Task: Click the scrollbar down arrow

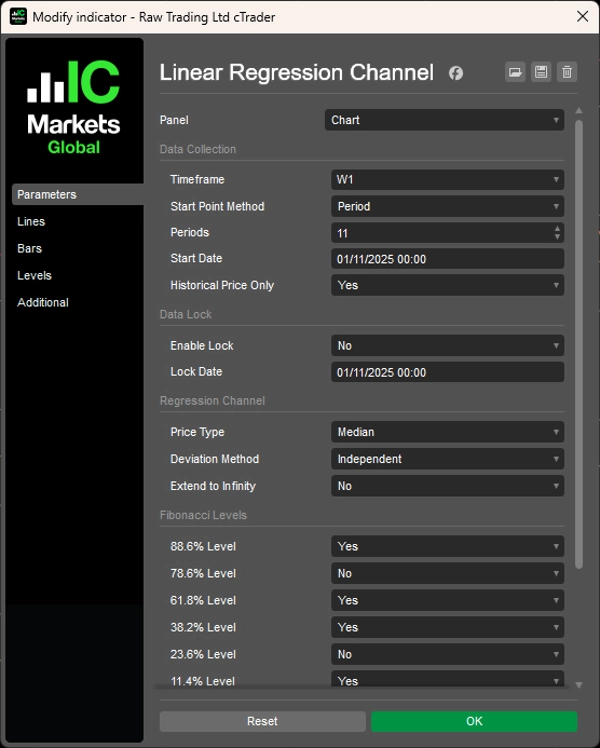Action: (x=578, y=685)
